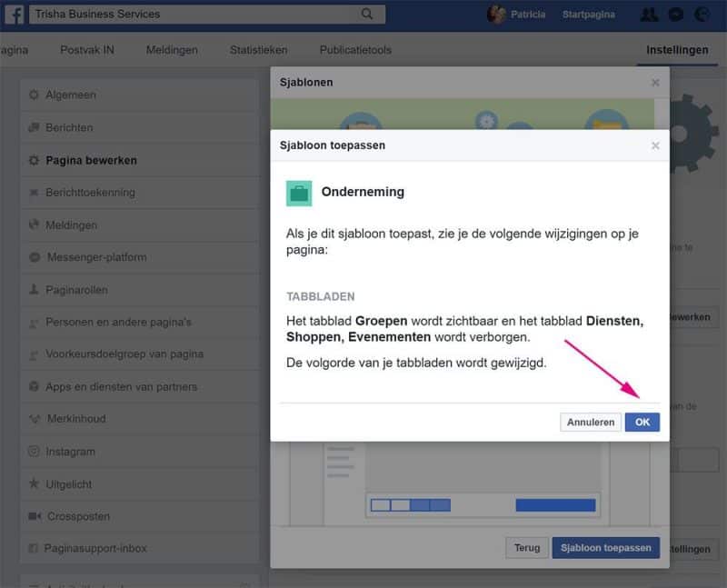Click the Merkinhoud icon

(x=35, y=419)
